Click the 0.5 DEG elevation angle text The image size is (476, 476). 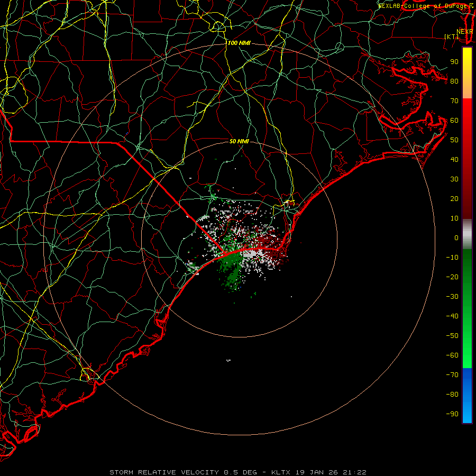click(x=240, y=472)
